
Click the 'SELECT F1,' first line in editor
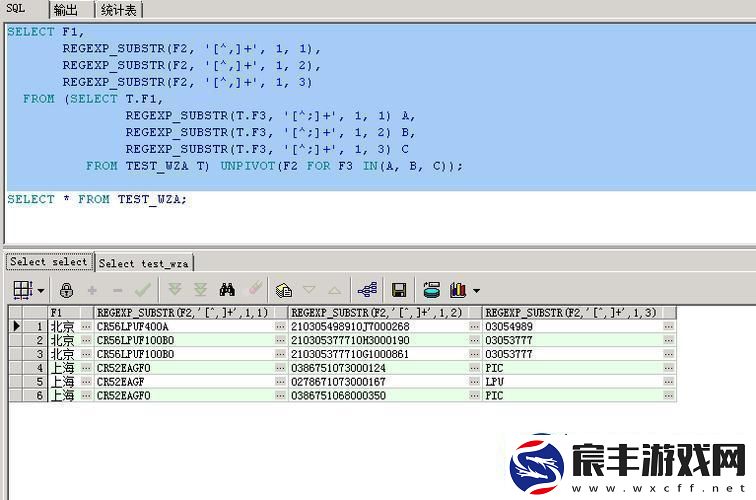(x=45, y=32)
